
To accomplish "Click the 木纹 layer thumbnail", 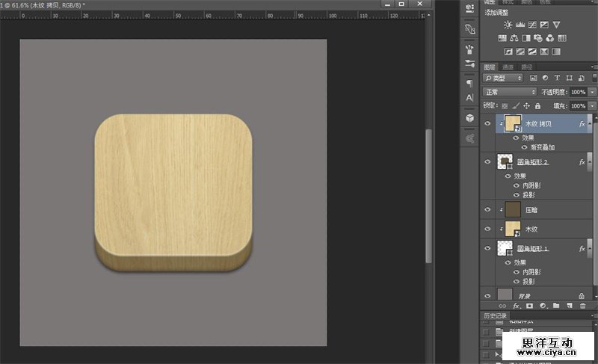I will coord(513,229).
